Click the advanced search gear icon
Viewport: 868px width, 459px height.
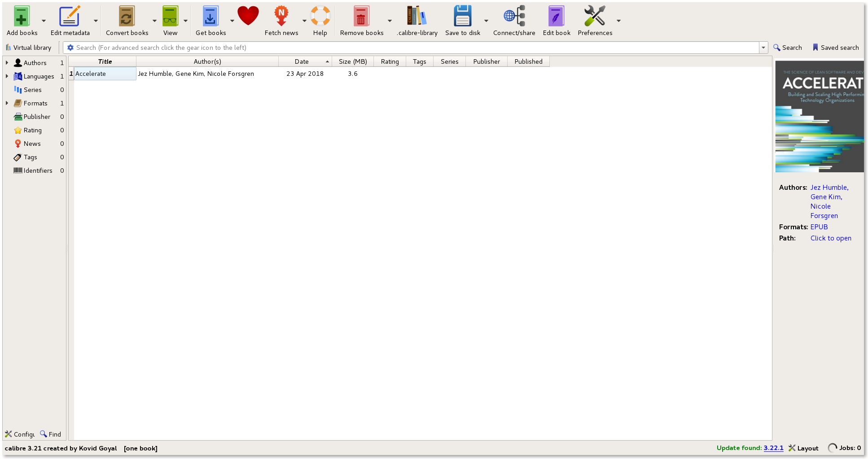tap(70, 48)
